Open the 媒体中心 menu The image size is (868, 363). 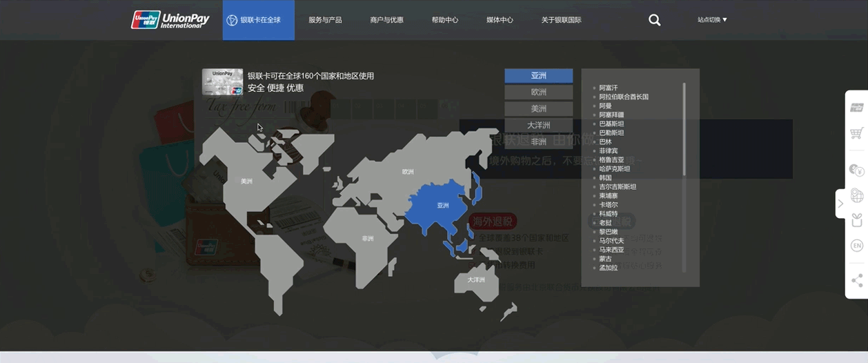click(500, 20)
